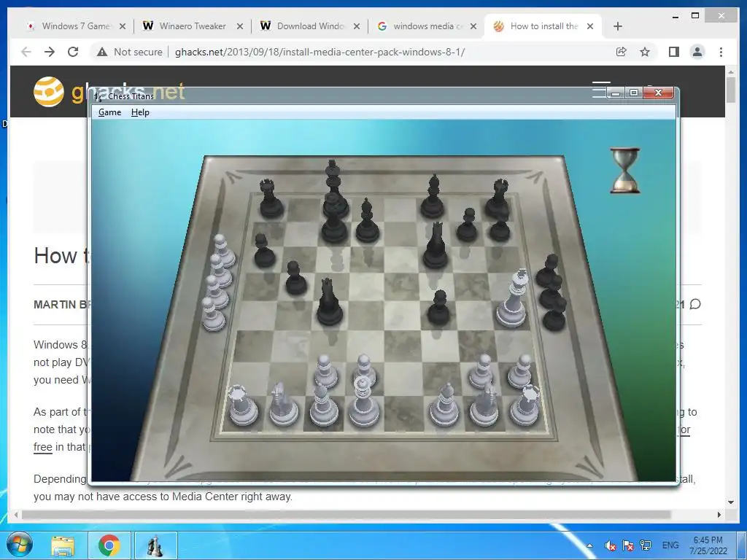Open the Game menu in Chess Titans
The height and width of the screenshot is (560, 747).
tap(109, 112)
